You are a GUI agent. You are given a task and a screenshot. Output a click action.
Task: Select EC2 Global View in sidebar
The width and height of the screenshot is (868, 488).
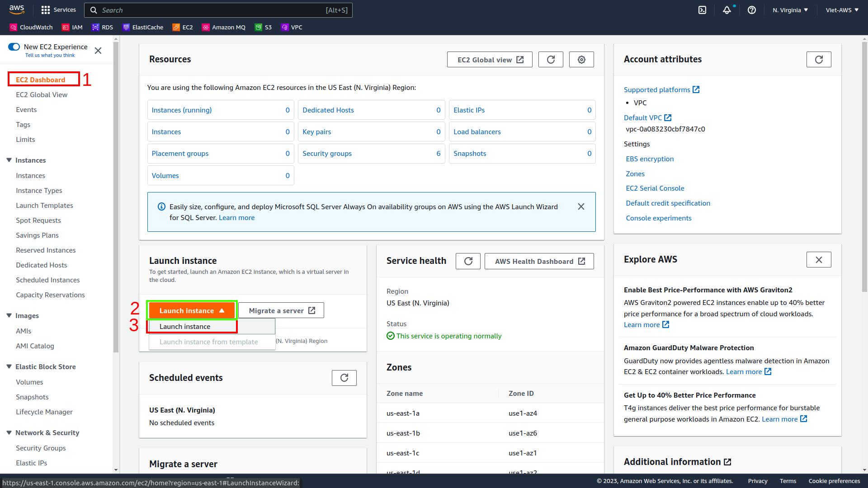click(x=42, y=94)
